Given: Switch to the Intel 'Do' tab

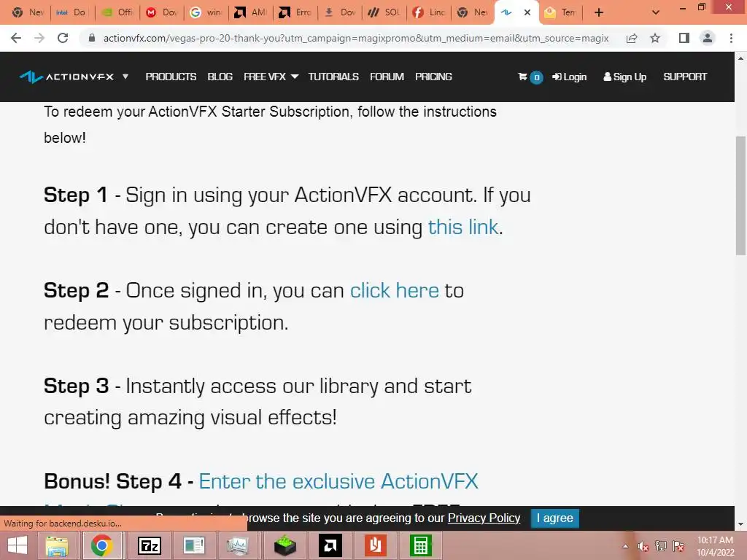Looking at the screenshot, I should point(71,12).
